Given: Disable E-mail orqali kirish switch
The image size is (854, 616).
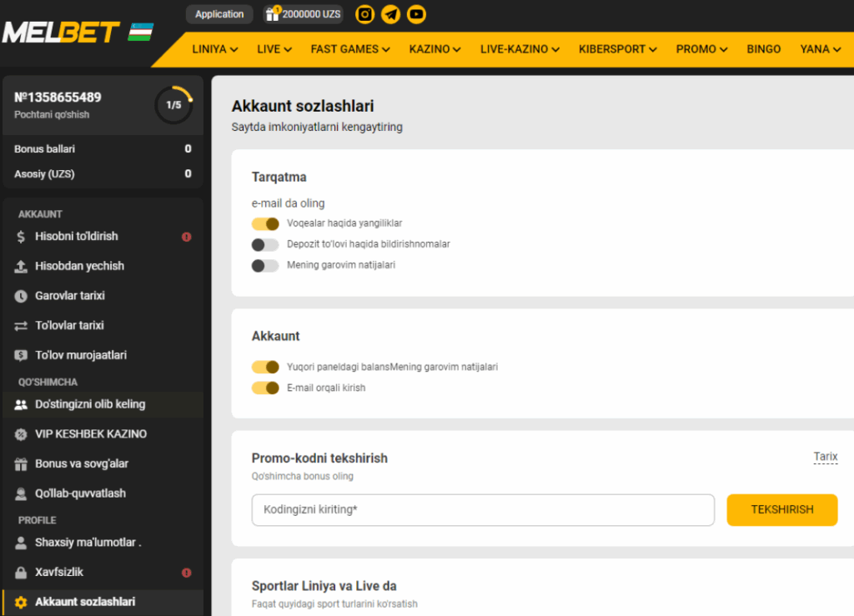Looking at the screenshot, I should click(265, 388).
